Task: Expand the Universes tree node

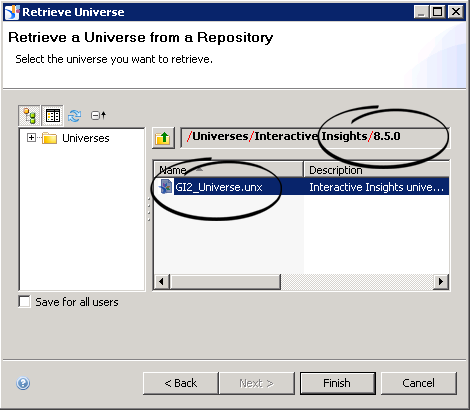Action: pyautogui.click(x=31, y=137)
